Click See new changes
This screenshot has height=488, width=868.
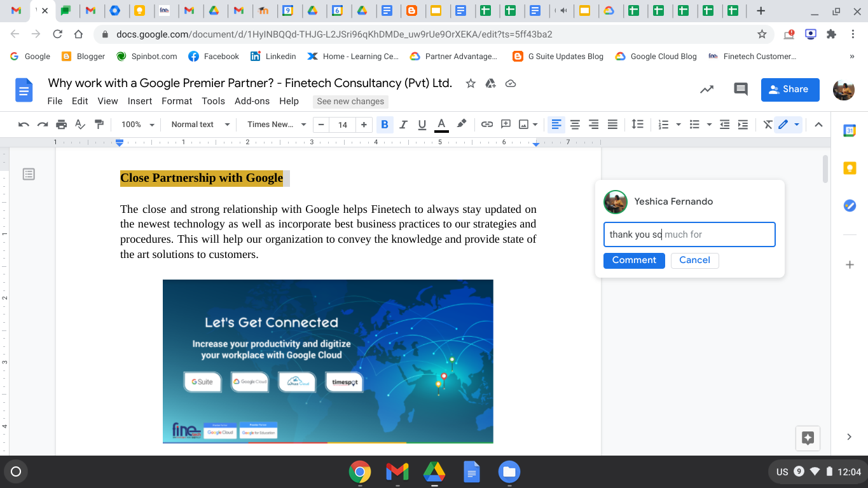coord(350,101)
